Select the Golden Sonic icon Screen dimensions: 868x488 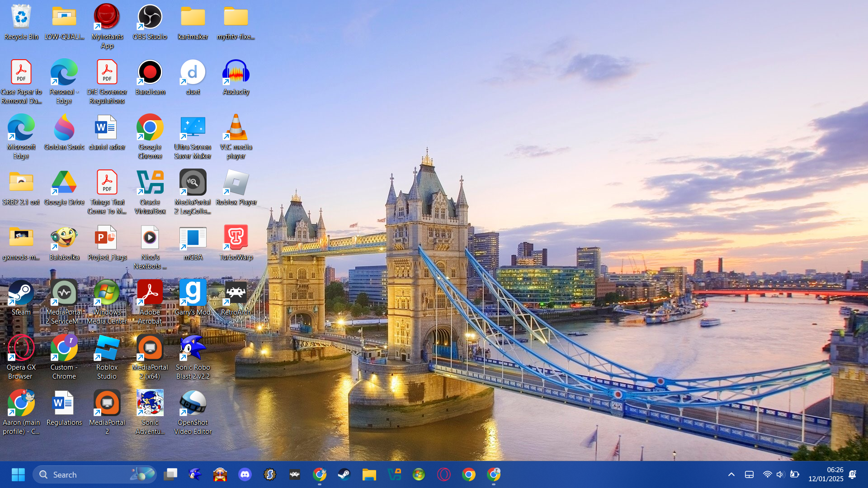64,127
